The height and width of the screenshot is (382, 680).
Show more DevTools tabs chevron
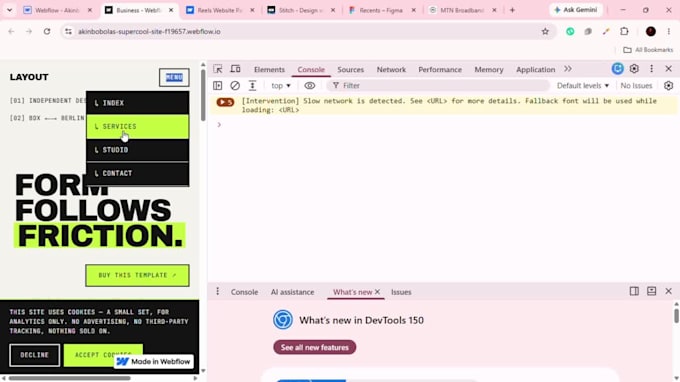click(568, 69)
